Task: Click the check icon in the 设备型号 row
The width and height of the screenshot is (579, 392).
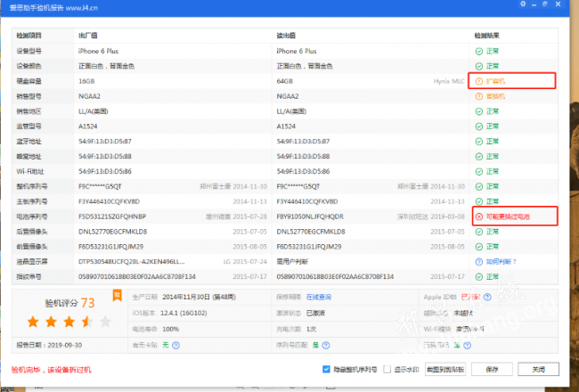Action: (x=479, y=52)
